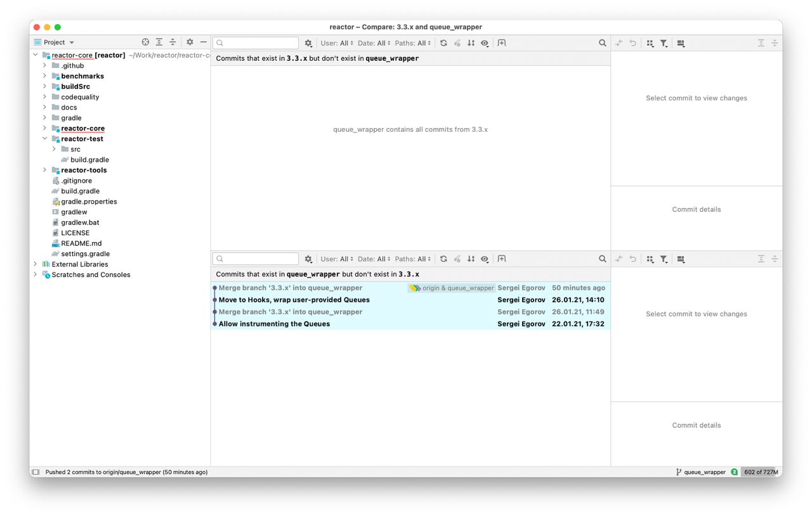Hide the Project tool window

[204, 42]
